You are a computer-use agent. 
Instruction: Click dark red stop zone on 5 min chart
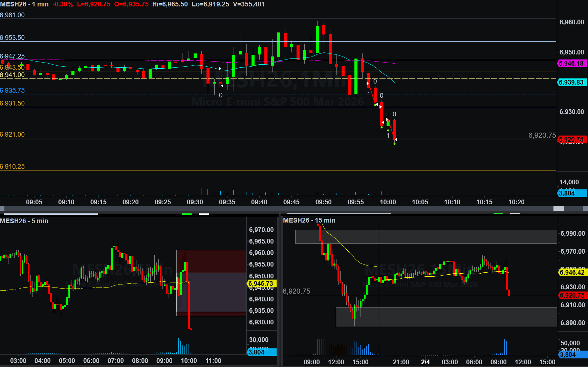click(211, 261)
